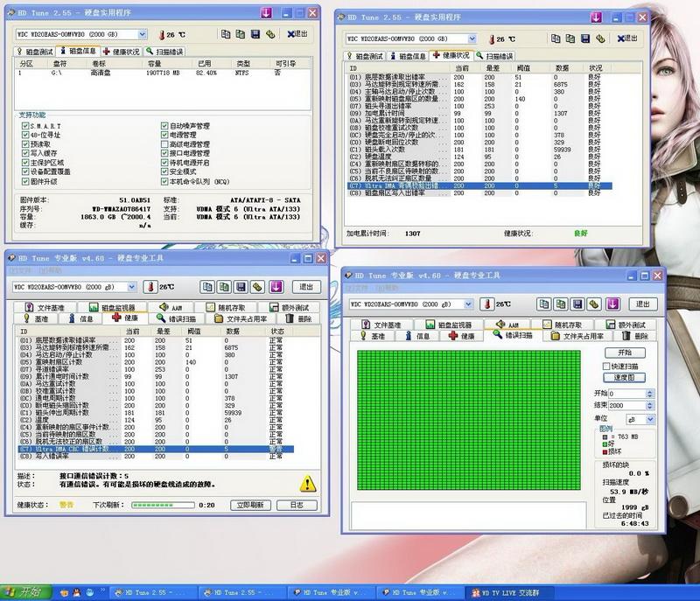700x601 pixels.
Task: Open 磁盘监视器 tab in bottom-left Pro window
Action: (x=113, y=307)
